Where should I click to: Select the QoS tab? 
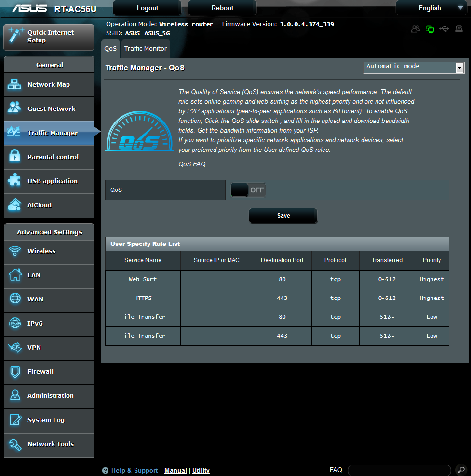point(110,49)
